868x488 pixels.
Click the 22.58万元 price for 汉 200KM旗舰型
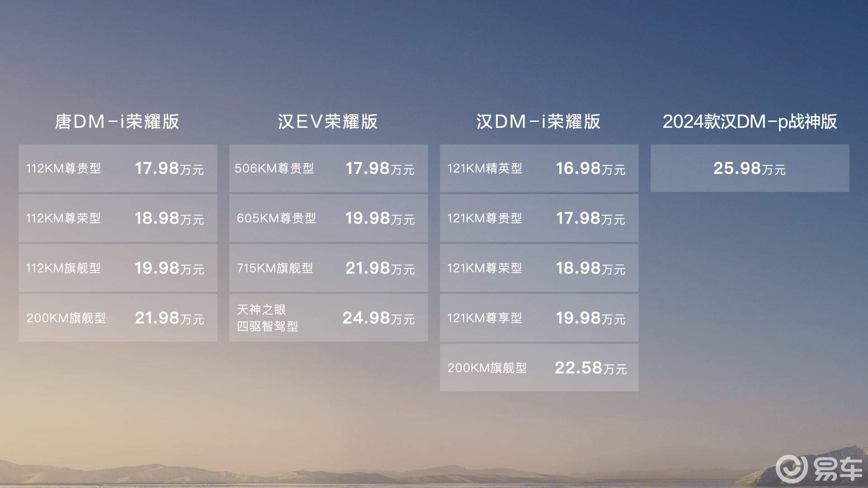591,368
